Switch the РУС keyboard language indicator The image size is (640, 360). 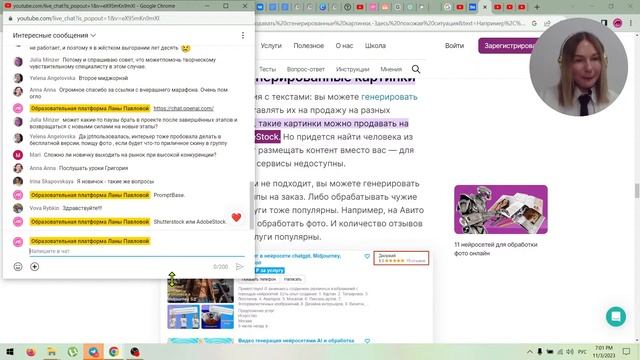[x=582, y=351]
